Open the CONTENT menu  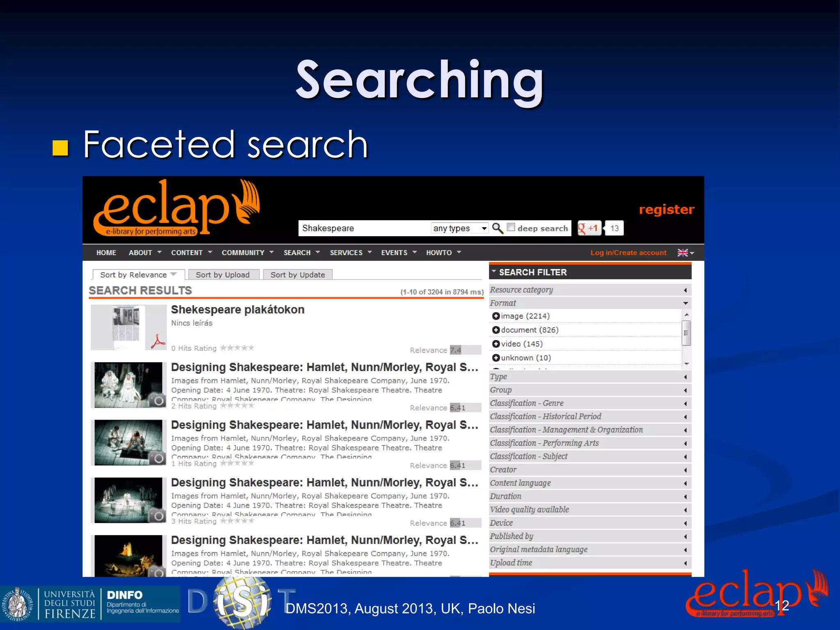(192, 253)
